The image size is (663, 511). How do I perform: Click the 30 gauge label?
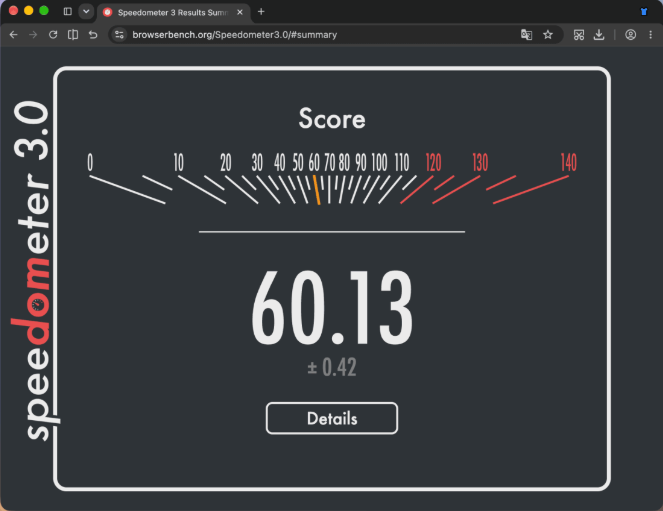[257, 162]
